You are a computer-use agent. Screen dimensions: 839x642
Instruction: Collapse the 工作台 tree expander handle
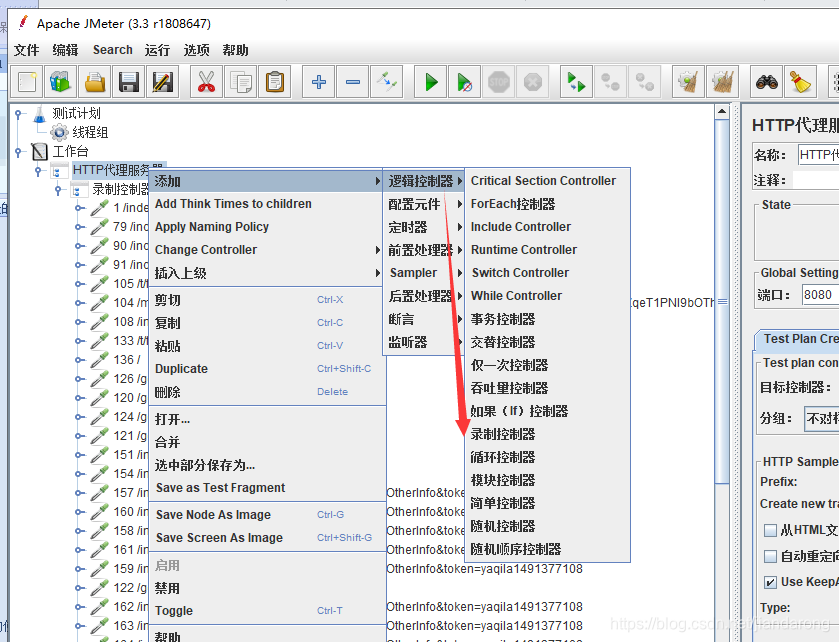pyautogui.click(x=19, y=152)
